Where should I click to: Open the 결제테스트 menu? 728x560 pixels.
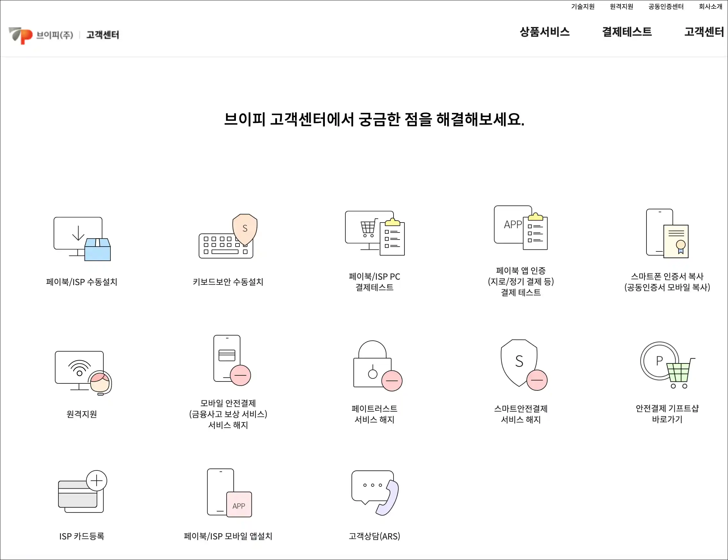pyautogui.click(x=627, y=32)
